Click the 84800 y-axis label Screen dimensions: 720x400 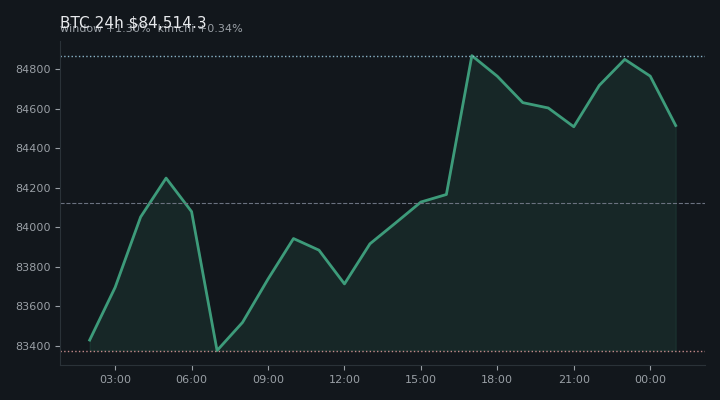(x=32, y=69)
